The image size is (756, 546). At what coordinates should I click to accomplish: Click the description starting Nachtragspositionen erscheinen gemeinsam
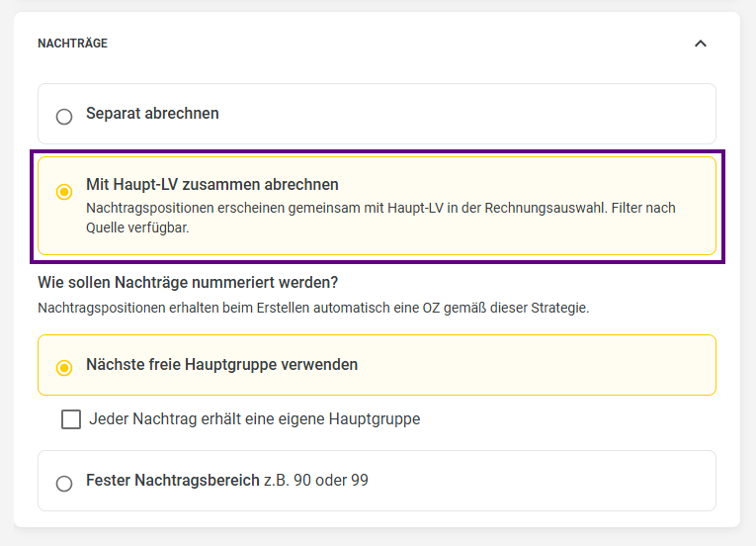(x=380, y=218)
